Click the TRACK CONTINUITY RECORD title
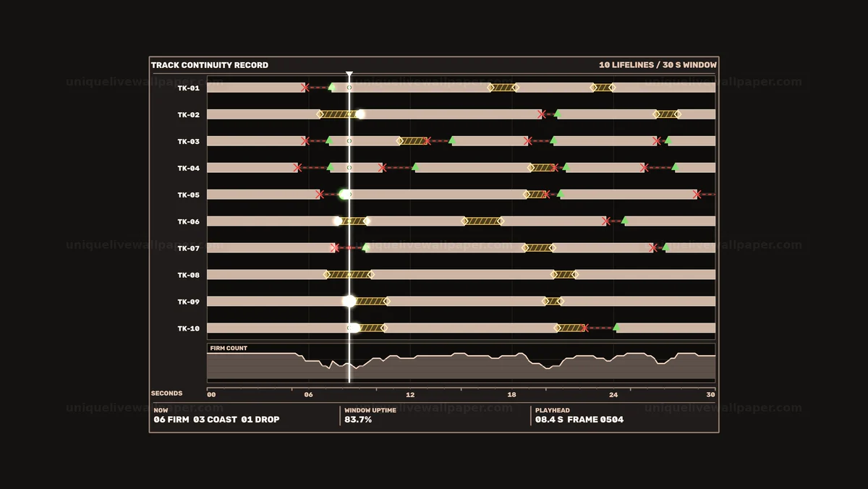The height and width of the screenshot is (489, 868). tap(210, 65)
